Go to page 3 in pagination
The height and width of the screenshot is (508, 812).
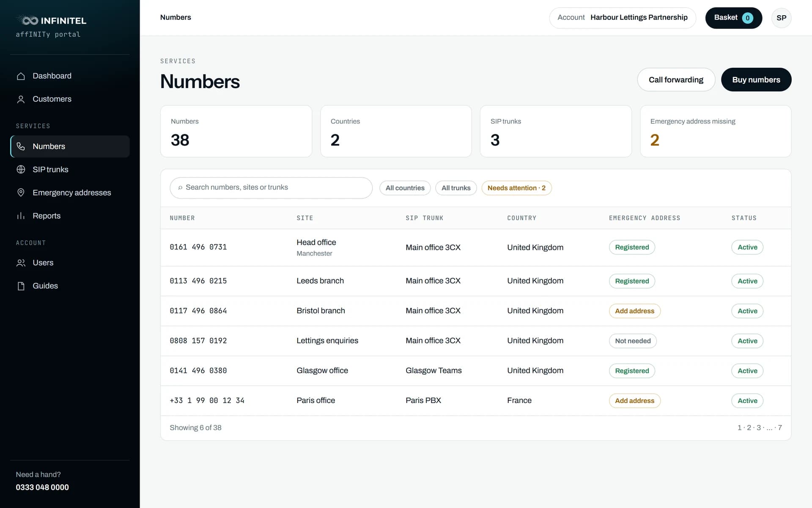coord(759,428)
